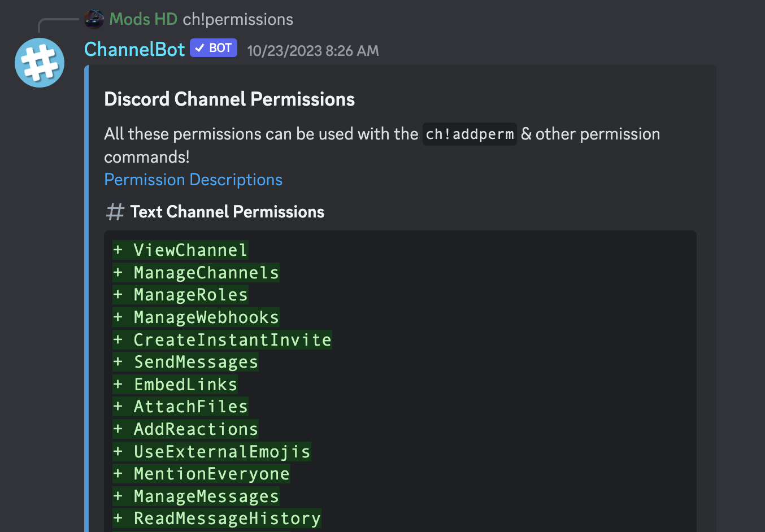Click the Discord Channel Permissions embed title
This screenshot has width=765, height=532.
click(x=229, y=99)
